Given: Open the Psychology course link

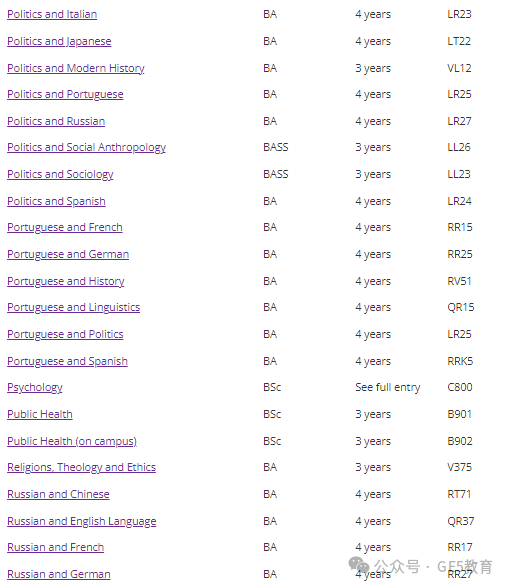Looking at the screenshot, I should pyautogui.click(x=35, y=388).
